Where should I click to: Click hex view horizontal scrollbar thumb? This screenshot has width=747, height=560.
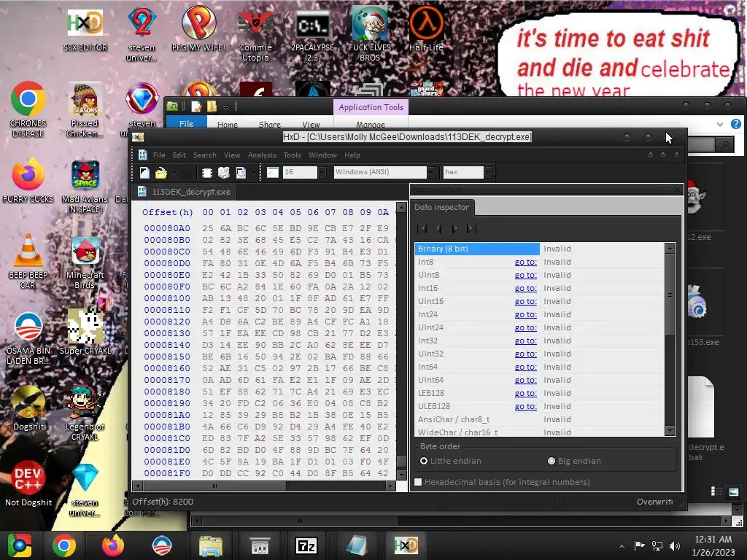pyautogui.click(x=214, y=486)
